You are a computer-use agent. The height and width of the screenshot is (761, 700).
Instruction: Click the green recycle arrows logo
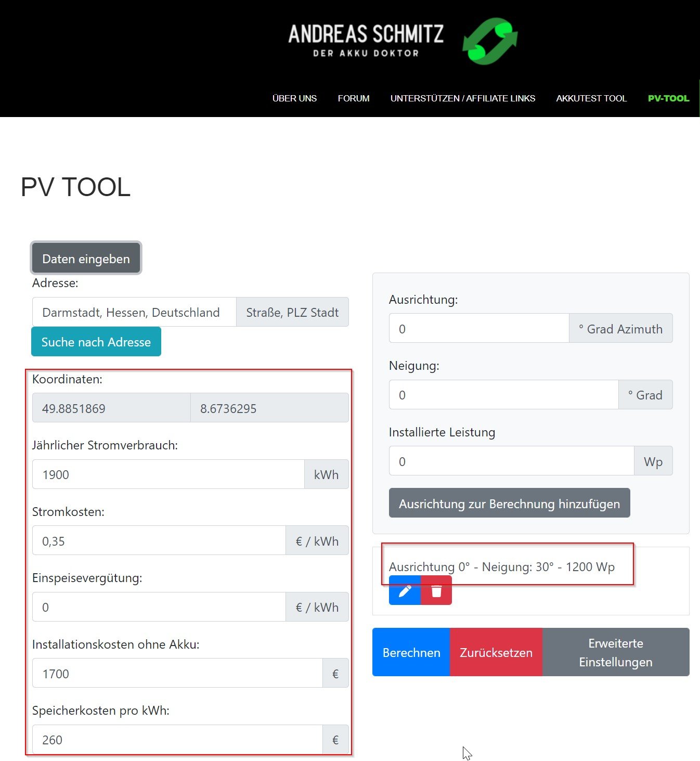[x=490, y=41]
